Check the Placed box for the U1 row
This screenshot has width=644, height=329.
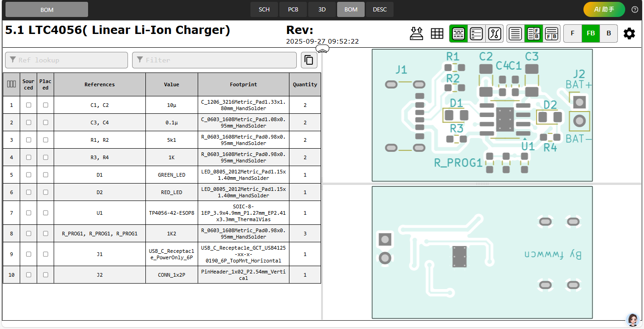click(x=45, y=213)
